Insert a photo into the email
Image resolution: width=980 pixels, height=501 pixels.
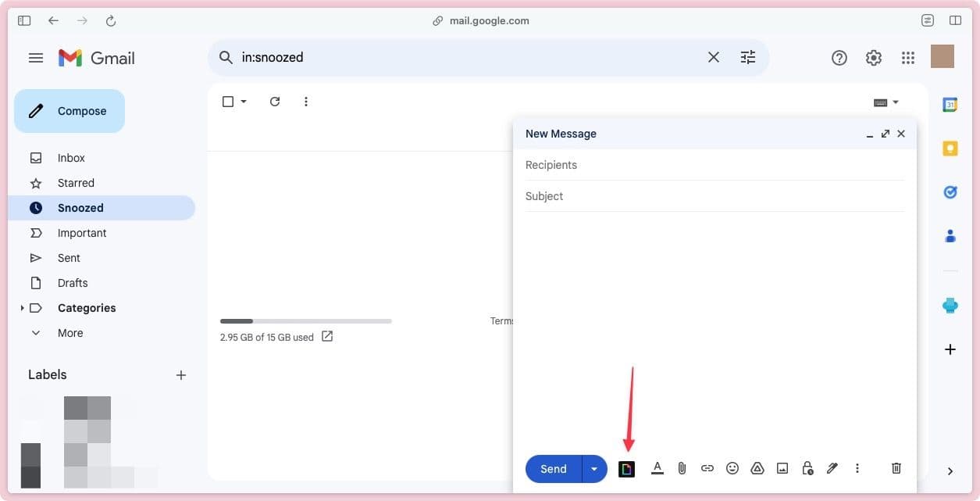(x=782, y=467)
